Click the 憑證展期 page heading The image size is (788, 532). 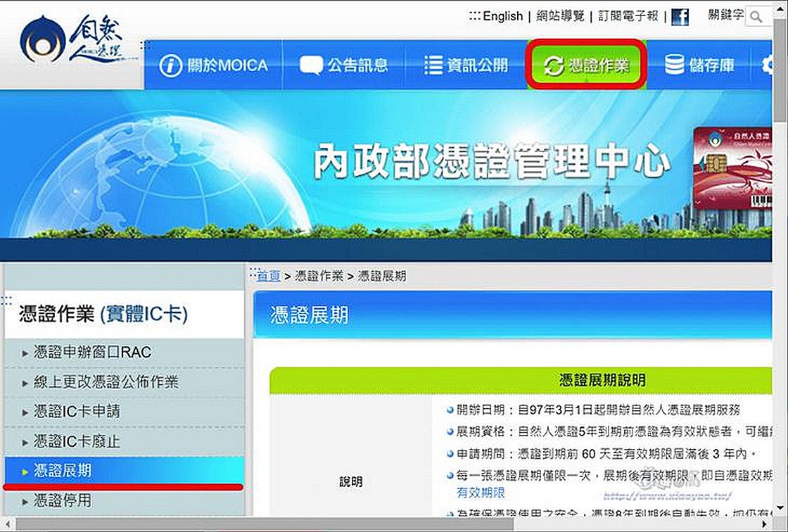309,315
